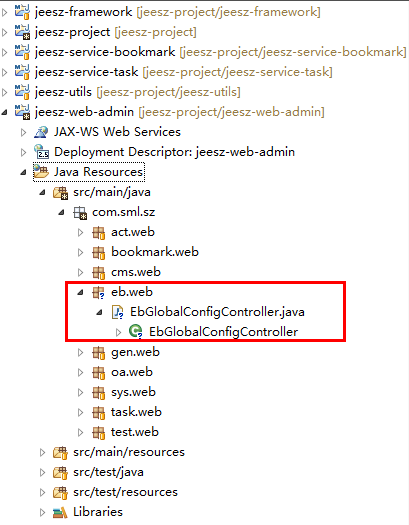Expand the task.web package node
The width and height of the screenshot is (409, 525).
[x=80, y=412]
